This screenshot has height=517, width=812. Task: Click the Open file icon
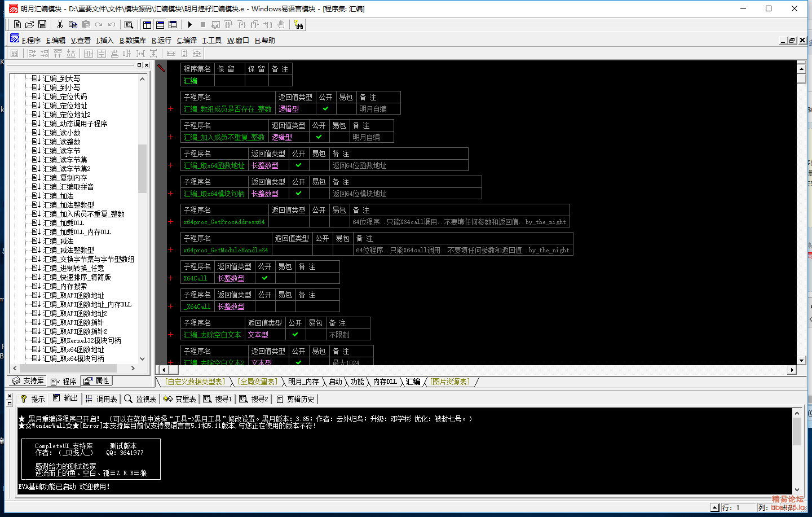[x=30, y=24]
